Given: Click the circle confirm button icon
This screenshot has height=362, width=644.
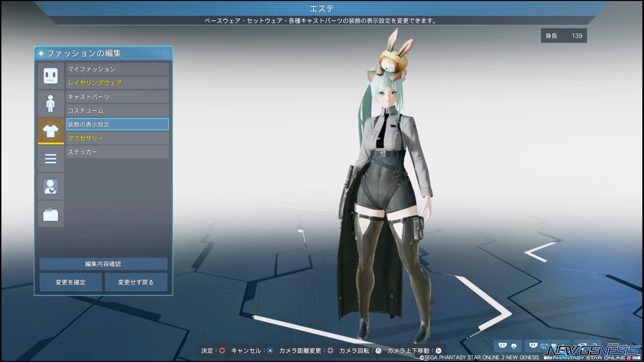Looking at the screenshot, I should [x=222, y=351].
